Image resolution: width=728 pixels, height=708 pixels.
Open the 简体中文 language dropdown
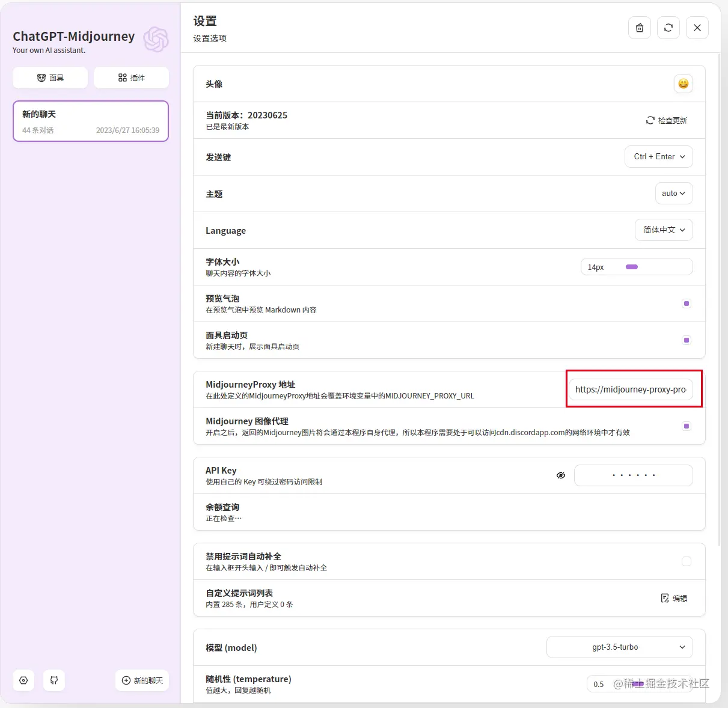pos(664,230)
